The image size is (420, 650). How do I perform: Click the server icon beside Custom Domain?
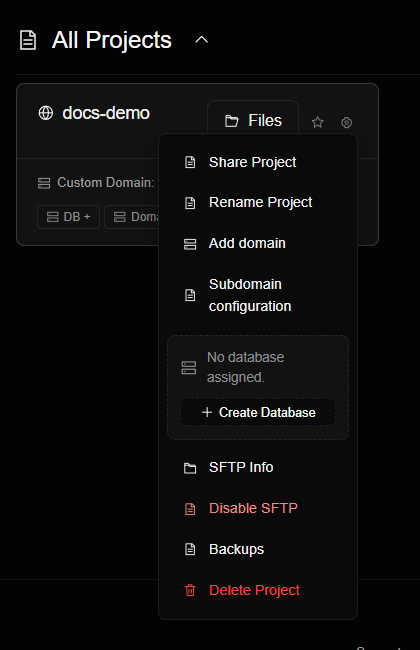pos(44,183)
